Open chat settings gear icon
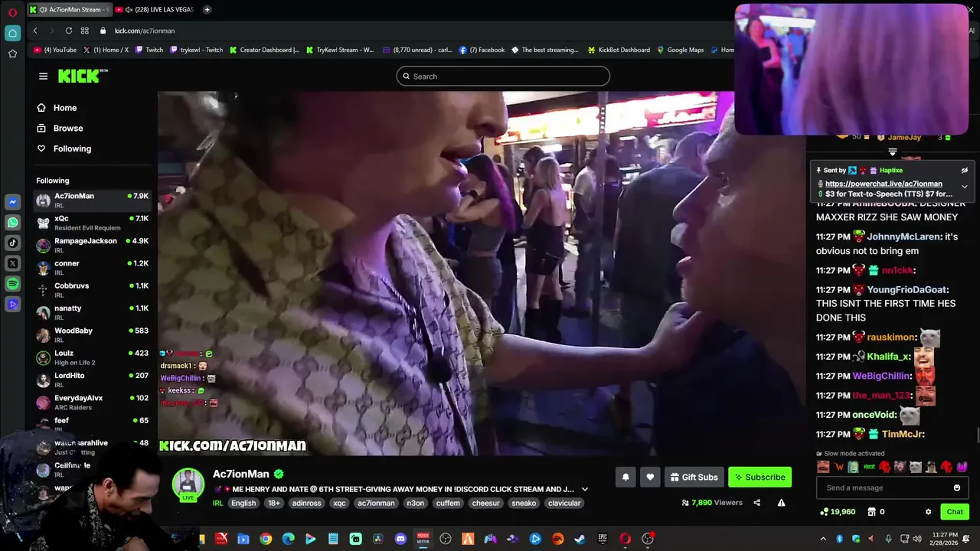Image resolution: width=980 pixels, height=551 pixels. click(928, 512)
